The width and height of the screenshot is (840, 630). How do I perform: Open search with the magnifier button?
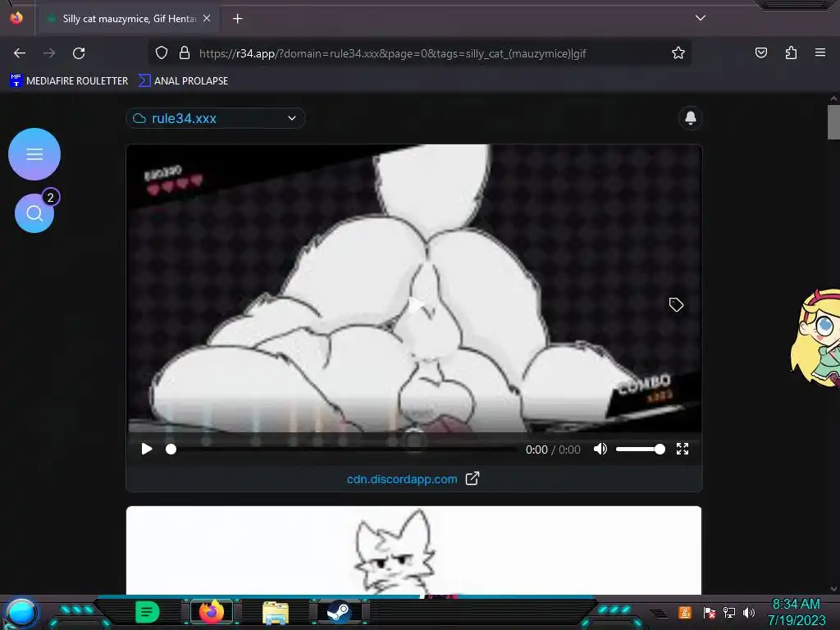tap(34, 213)
